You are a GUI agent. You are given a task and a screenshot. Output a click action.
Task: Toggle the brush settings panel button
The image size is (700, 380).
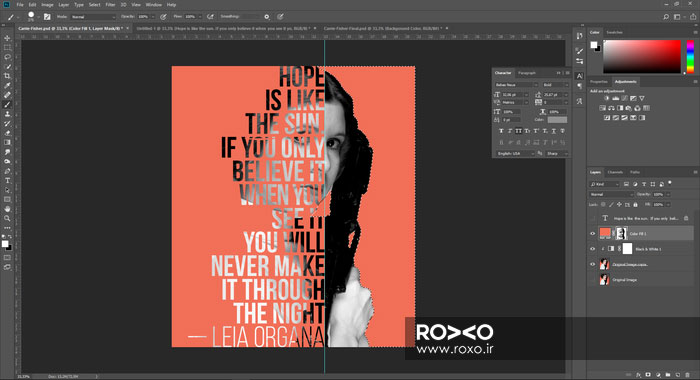(47, 17)
